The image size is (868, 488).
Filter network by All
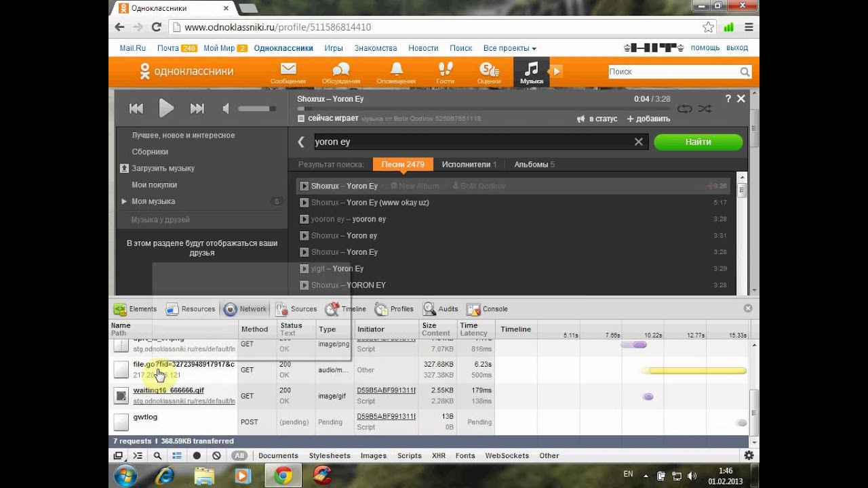239,455
